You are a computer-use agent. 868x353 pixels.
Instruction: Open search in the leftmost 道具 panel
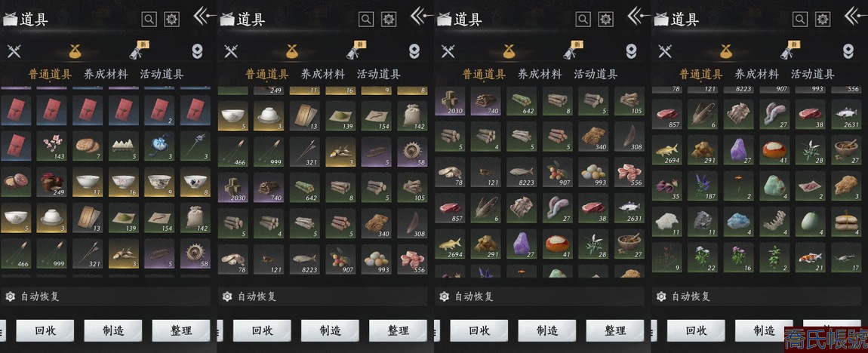tap(149, 20)
